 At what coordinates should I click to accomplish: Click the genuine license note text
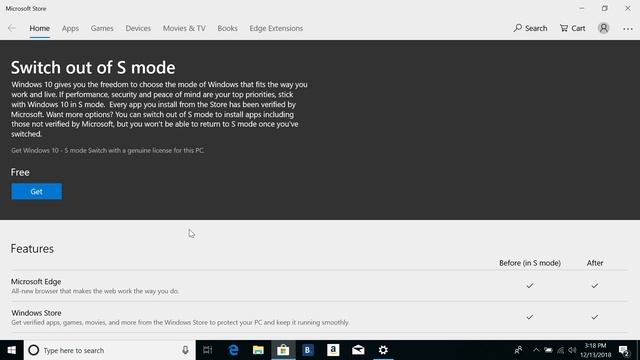[108, 150]
